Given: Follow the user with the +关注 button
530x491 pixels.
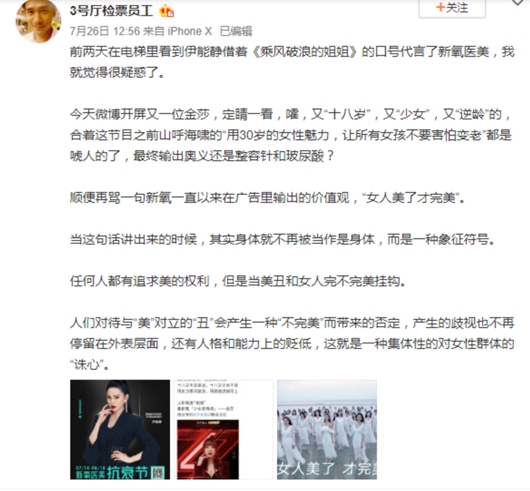Looking at the screenshot, I should [452, 8].
